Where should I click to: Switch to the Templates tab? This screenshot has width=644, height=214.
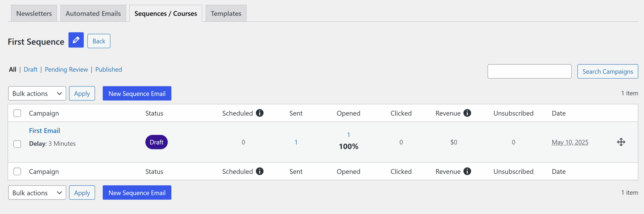pos(225,13)
